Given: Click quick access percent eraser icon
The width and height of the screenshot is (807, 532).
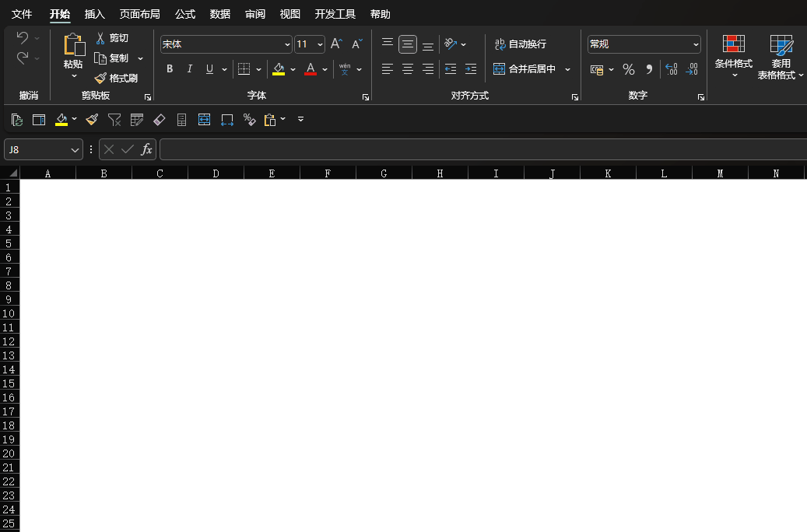Looking at the screenshot, I should (x=250, y=120).
